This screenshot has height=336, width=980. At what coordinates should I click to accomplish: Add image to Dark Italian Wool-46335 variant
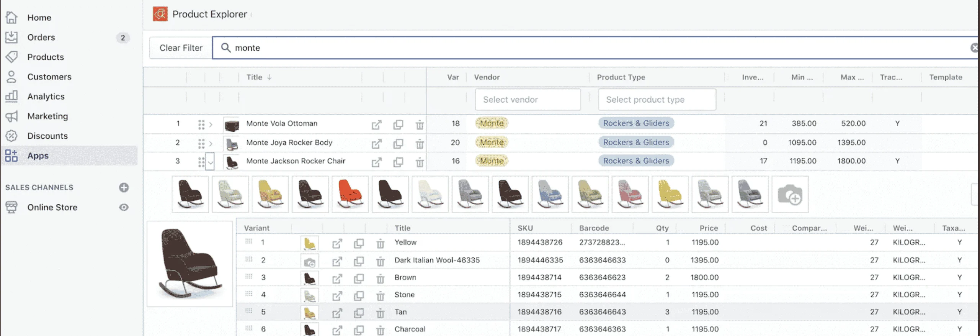309,262
